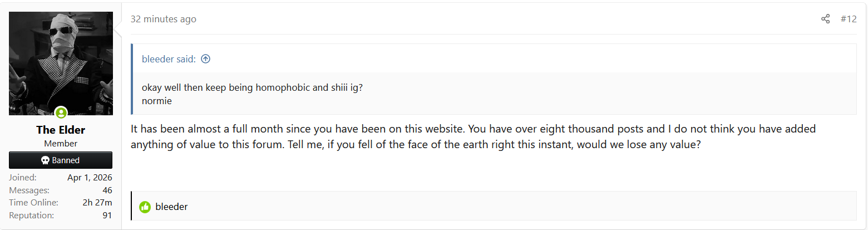The width and height of the screenshot is (868, 230).
Task: Click the Messages count 46
Action: (x=107, y=190)
